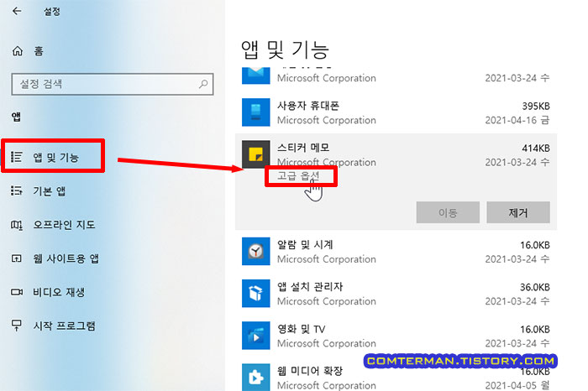Click the 제거 button
Image resolution: width=588 pixels, height=391 pixels.
pyautogui.click(x=518, y=212)
